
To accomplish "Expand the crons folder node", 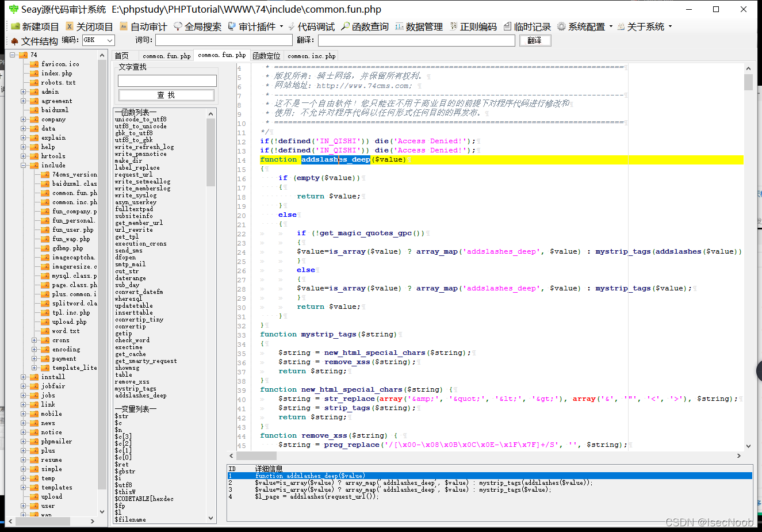I will pos(35,340).
